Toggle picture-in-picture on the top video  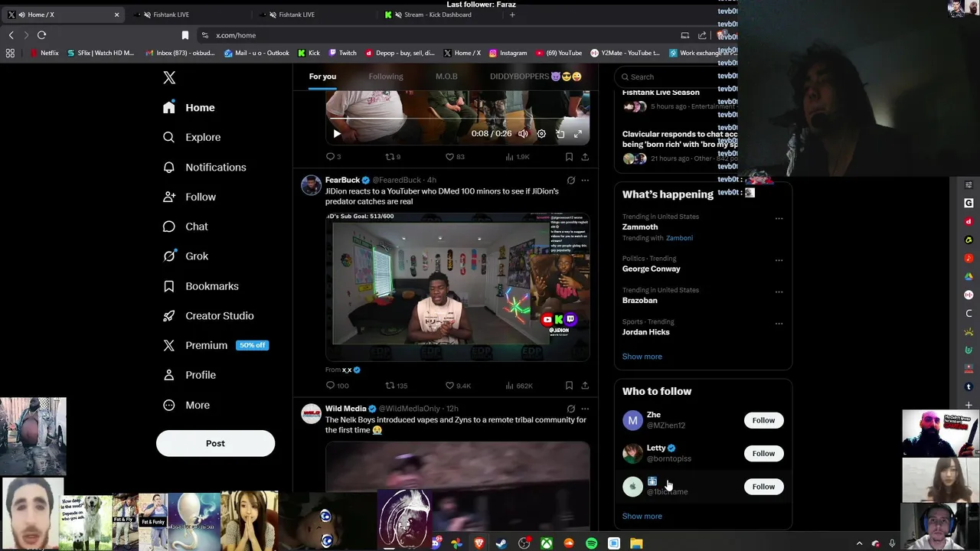[560, 134]
